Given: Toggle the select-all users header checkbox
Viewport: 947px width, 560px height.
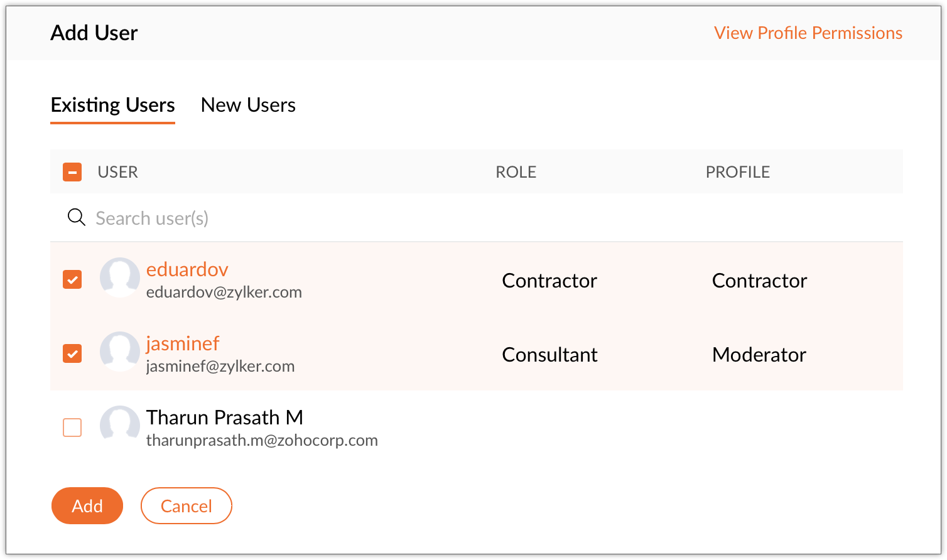Looking at the screenshot, I should click(x=72, y=172).
